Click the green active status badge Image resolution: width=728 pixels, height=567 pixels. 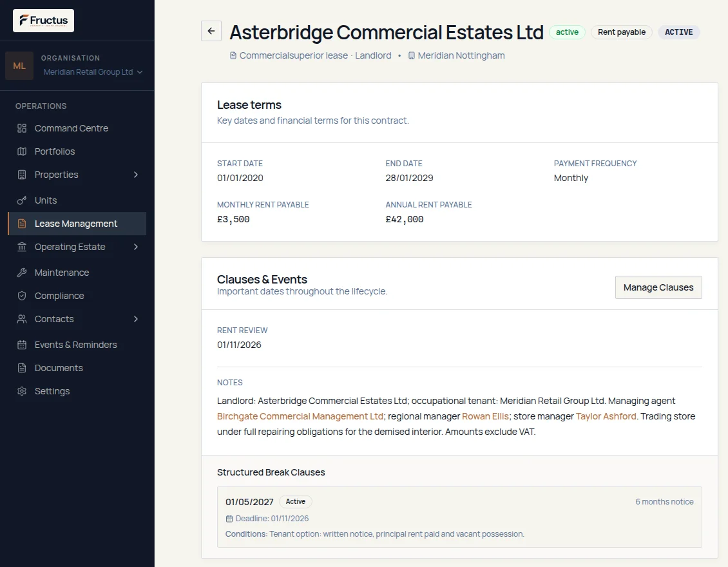tap(567, 32)
